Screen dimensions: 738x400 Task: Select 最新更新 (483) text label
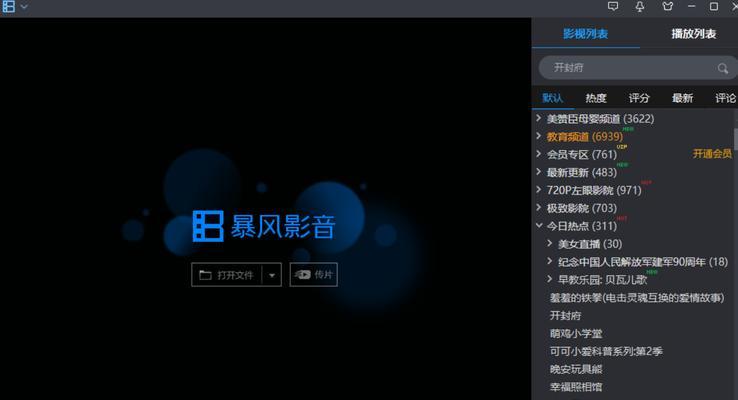tap(582, 173)
